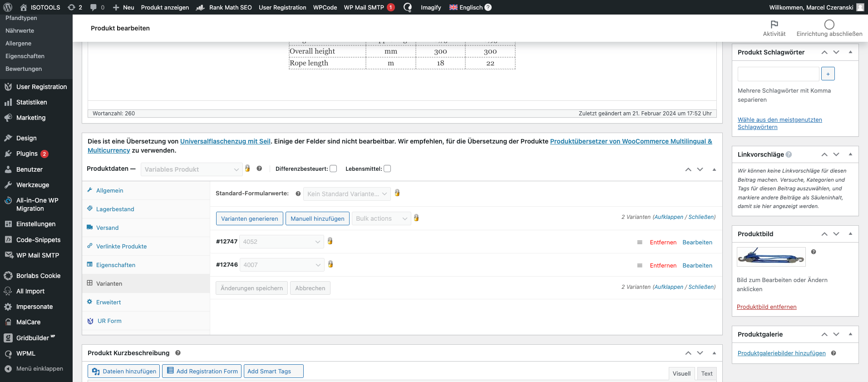Toggle the Differenzbesteuert checkbox
868x382 pixels.
pyautogui.click(x=333, y=169)
